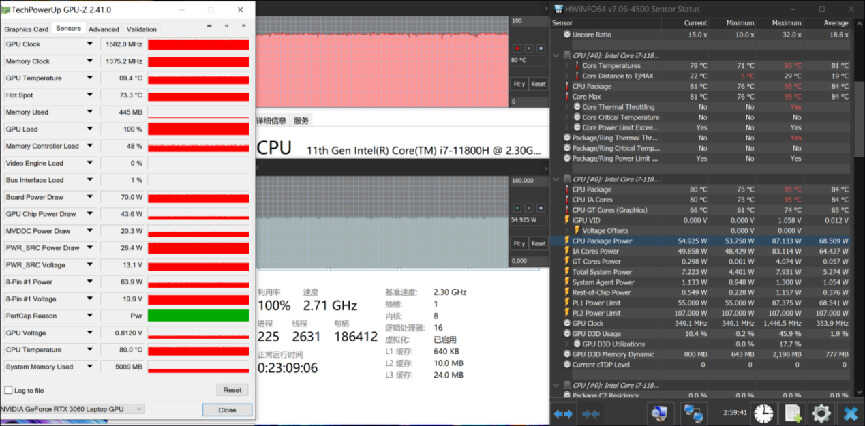Screen dimensions: 865x426
Task: Close HWiNFO sensors with blue X icon
Action: tap(850, 413)
